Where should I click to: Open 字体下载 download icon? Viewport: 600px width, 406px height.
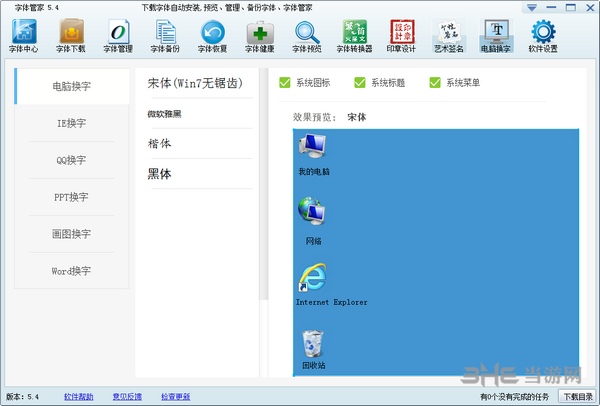tap(71, 35)
